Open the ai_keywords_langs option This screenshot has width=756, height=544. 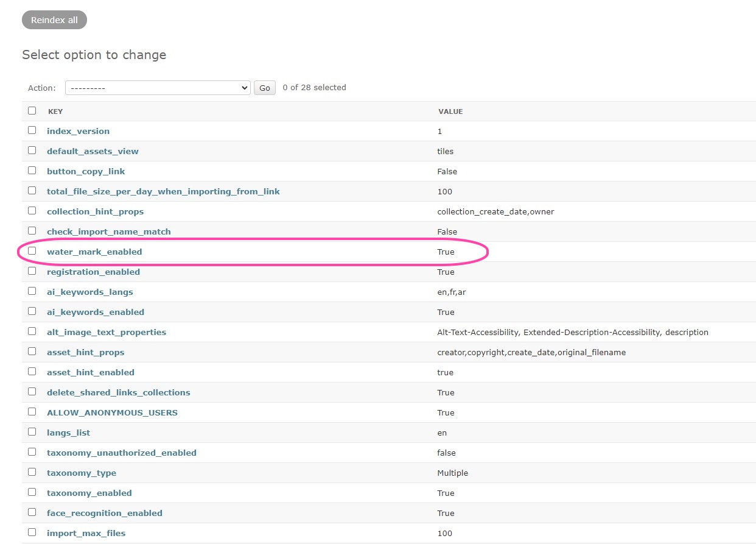[x=90, y=292]
